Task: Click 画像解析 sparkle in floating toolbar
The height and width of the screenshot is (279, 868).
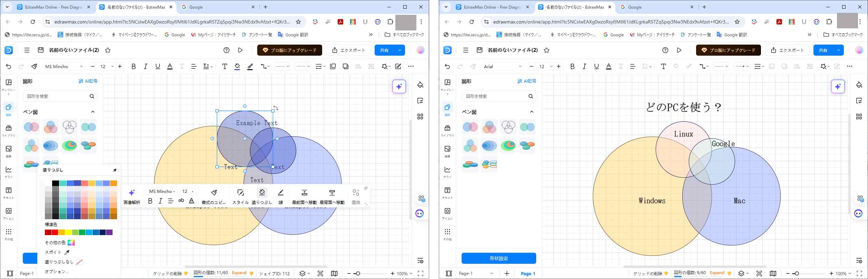Action: tap(132, 196)
